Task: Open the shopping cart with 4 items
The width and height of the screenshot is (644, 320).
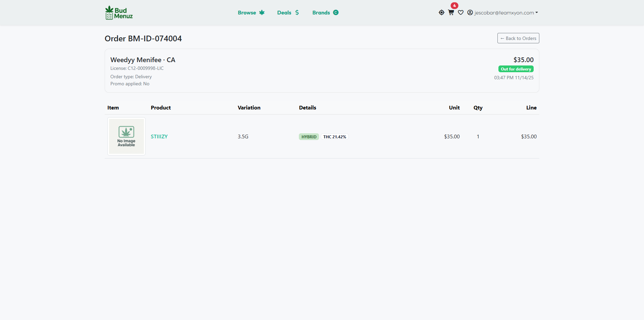Action: click(x=451, y=13)
